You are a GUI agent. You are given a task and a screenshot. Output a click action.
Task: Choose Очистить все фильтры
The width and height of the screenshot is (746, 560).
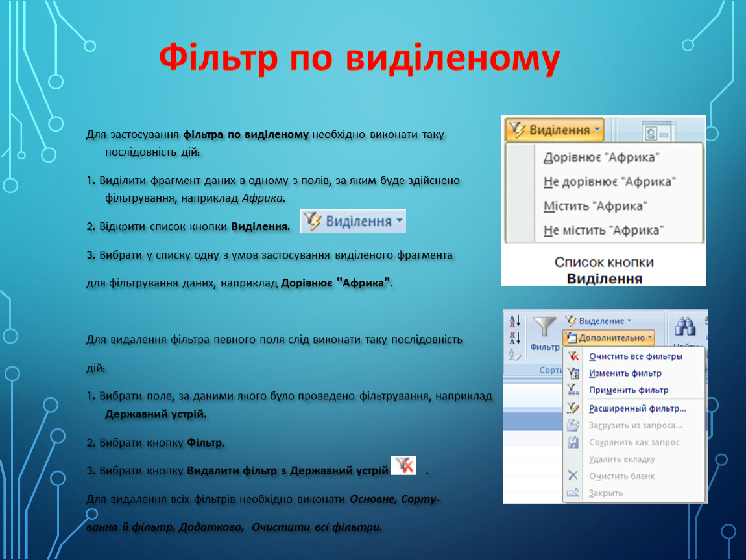[x=635, y=356]
